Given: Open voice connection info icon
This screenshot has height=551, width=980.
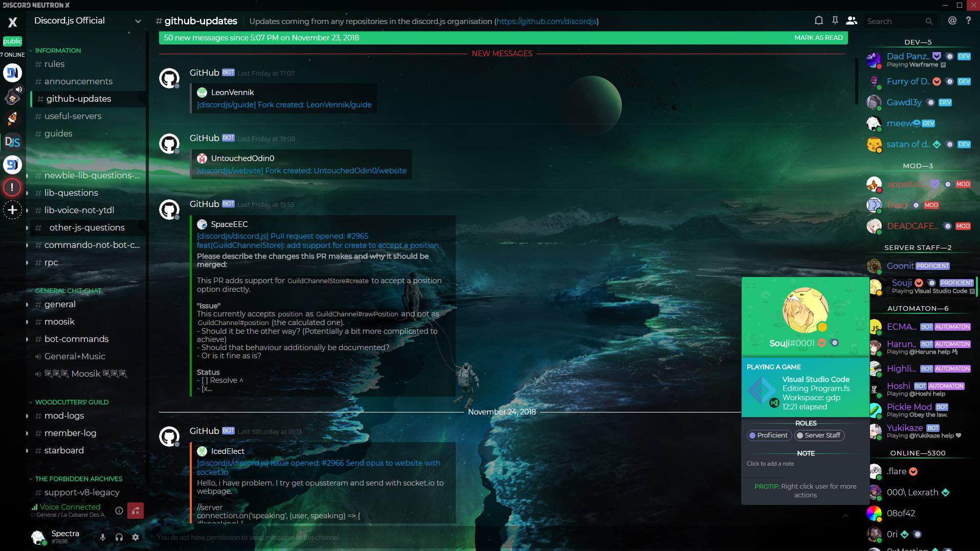Looking at the screenshot, I should [119, 510].
